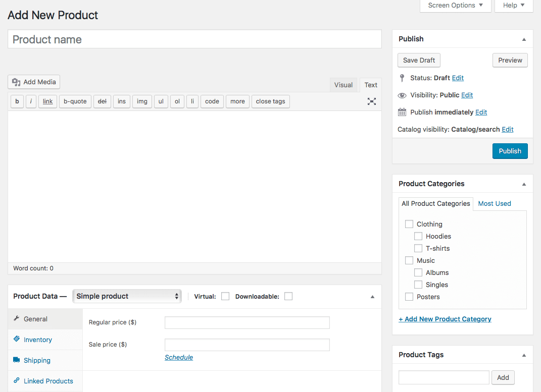Select All Product Categories tab
This screenshot has width=541, height=392.
pos(435,204)
